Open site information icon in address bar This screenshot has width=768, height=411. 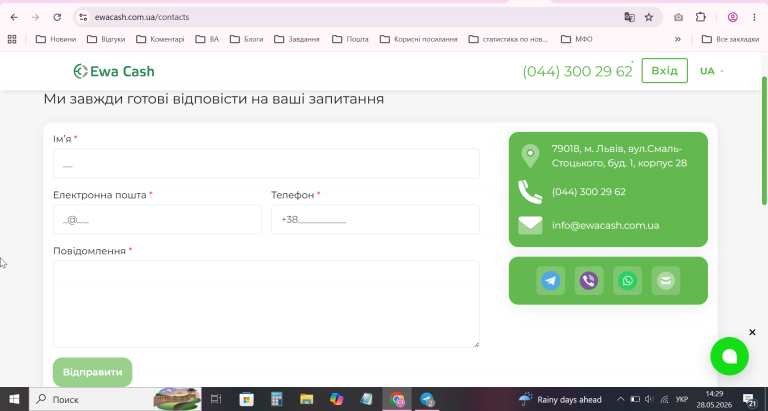83,17
